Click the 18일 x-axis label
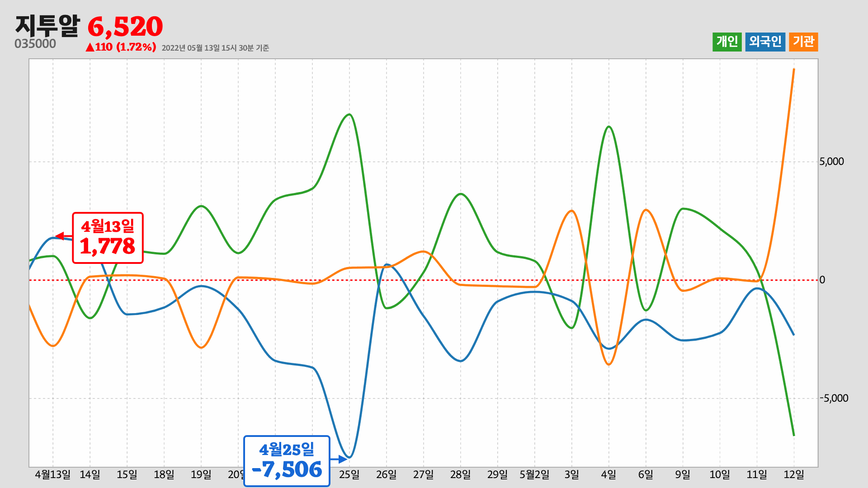This screenshot has height=488, width=868. coord(164,474)
